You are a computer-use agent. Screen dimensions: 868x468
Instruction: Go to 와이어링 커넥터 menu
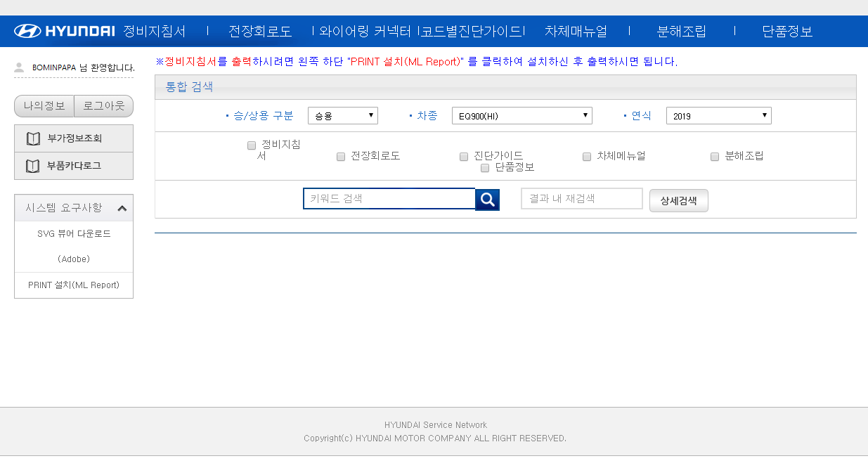pos(365,31)
